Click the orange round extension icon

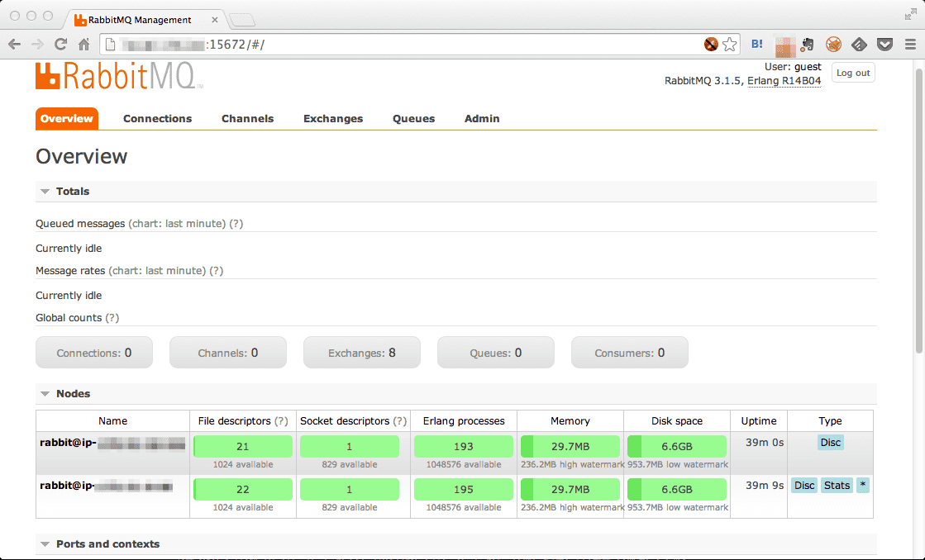[x=833, y=45]
